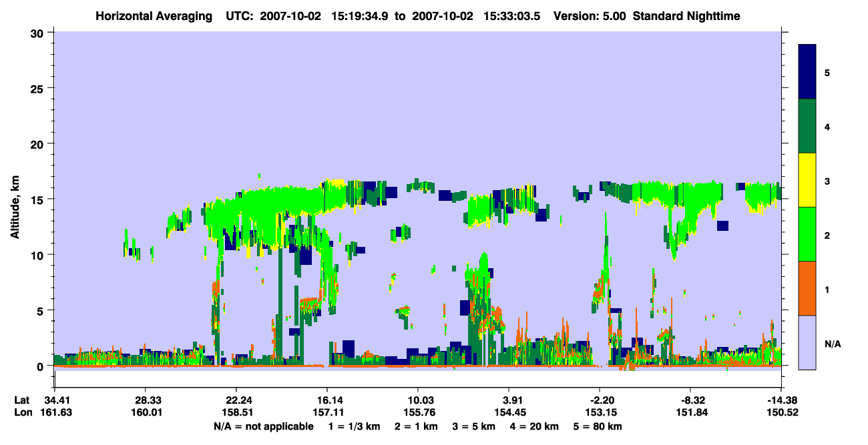Click the yellow 3 legend swatch
The width and height of the screenshot is (868, 445).
coord(807,180)
